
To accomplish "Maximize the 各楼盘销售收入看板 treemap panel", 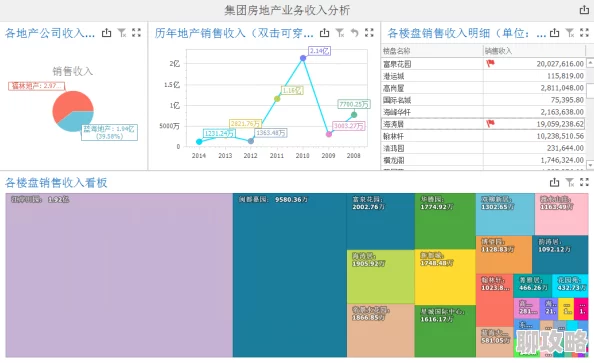I will [584, 182].
